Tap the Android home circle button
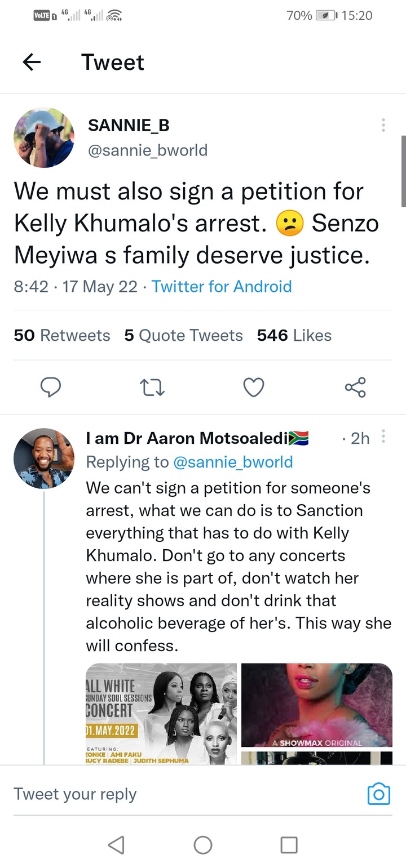Image resolution: width=406 pixels, height=868 pixels. [203, 844]
